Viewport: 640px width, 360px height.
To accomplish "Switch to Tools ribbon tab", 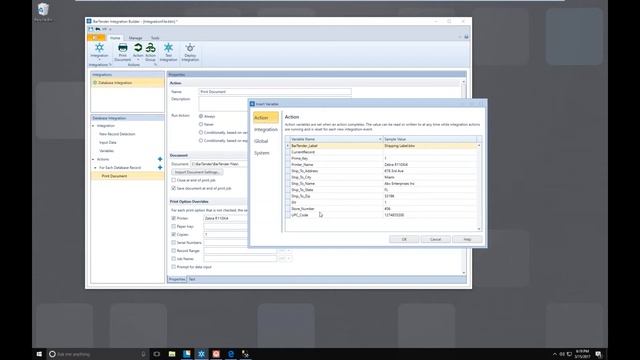I will point(155,38).
